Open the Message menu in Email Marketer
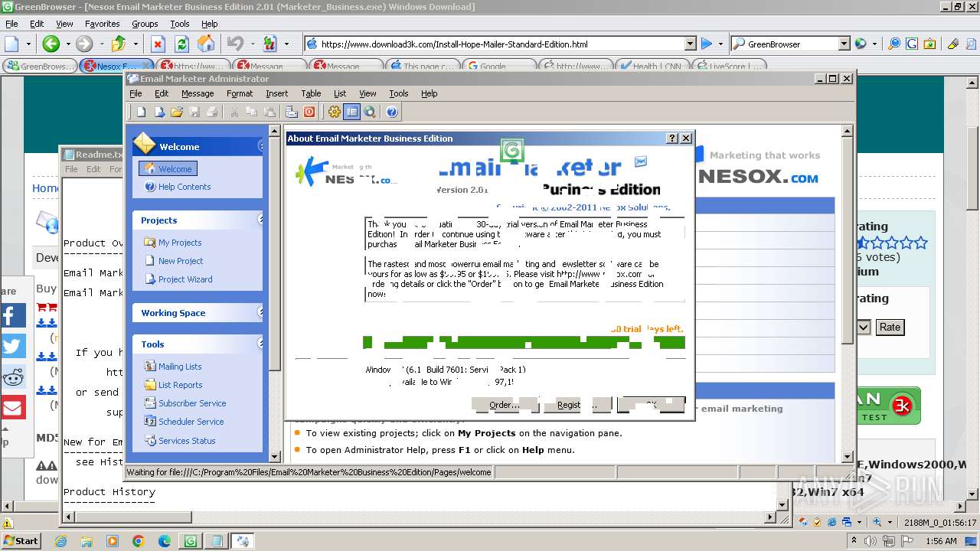 198,93
